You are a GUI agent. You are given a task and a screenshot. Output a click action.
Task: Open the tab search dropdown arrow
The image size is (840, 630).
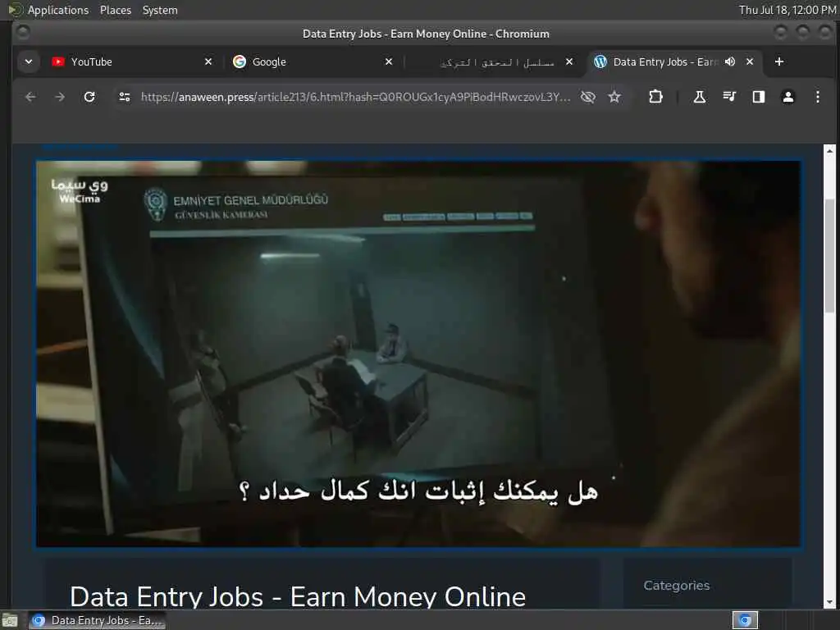(x=29, y=62)
